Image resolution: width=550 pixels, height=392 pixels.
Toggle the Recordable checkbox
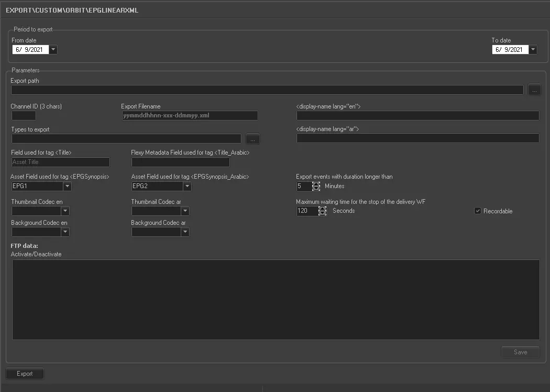click(477, 211)
